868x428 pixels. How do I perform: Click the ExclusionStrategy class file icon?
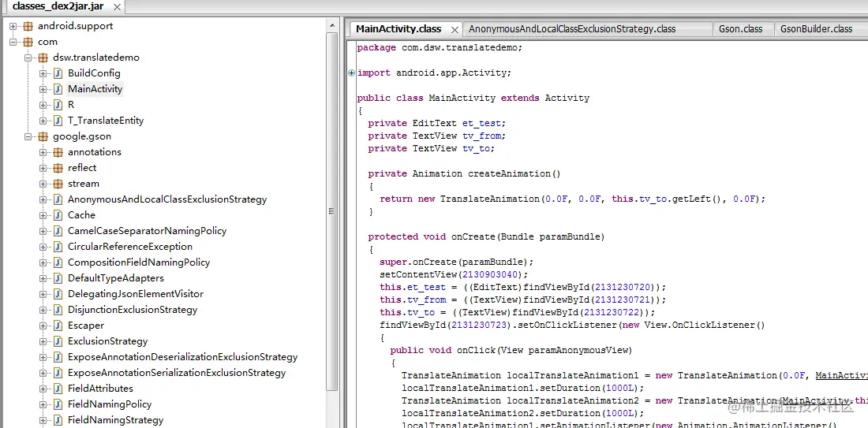58,341
